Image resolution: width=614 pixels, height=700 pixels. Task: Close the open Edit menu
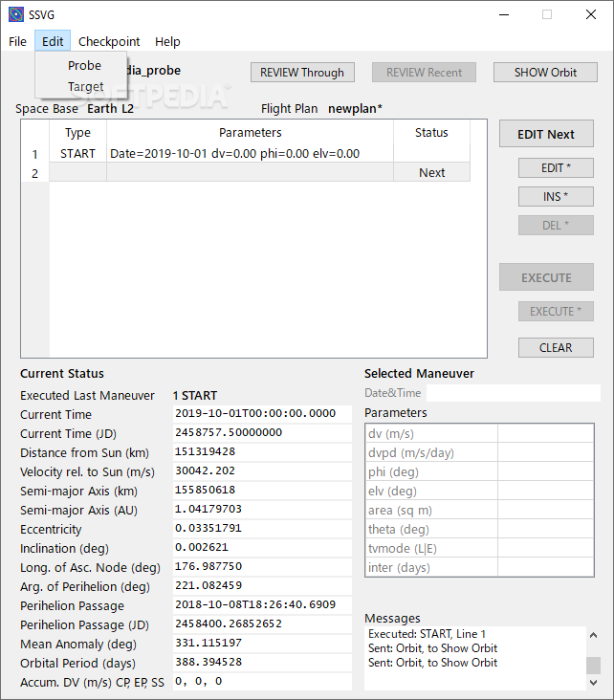click(x=53, y=41)
